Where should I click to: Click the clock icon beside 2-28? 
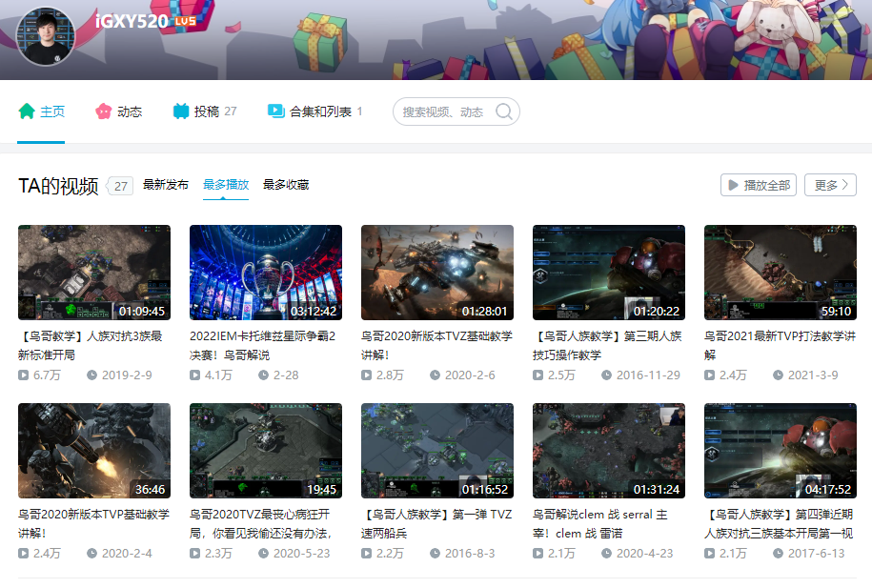264,375
